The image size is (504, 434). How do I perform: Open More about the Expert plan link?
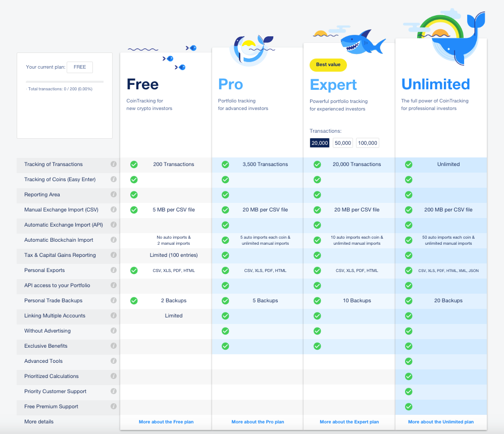pyautogui.click(x=349, y=422)
